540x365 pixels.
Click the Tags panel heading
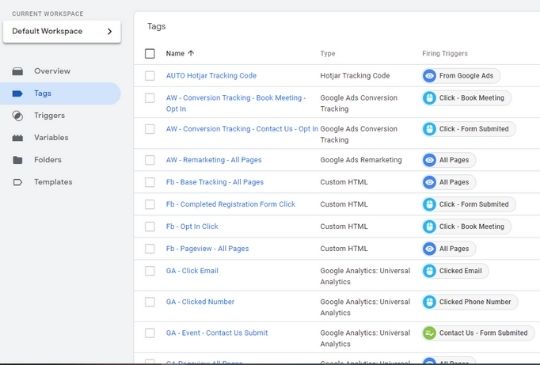point(156,27)
